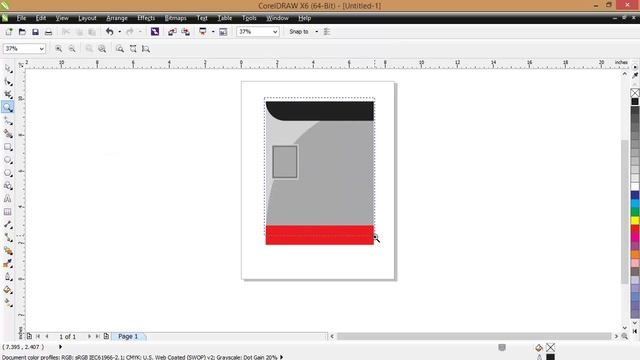Select the Freehand tool
Screen dimensions: 640x360
tap(8, 121)
